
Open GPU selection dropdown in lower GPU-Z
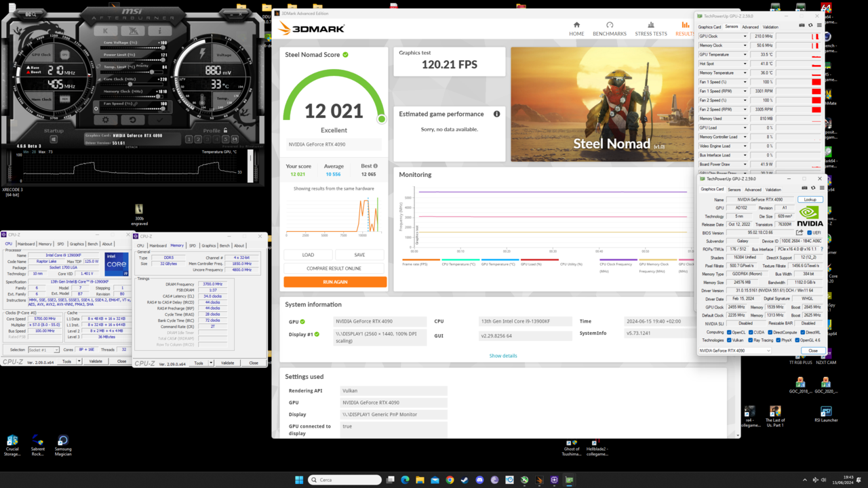[735, 350]
